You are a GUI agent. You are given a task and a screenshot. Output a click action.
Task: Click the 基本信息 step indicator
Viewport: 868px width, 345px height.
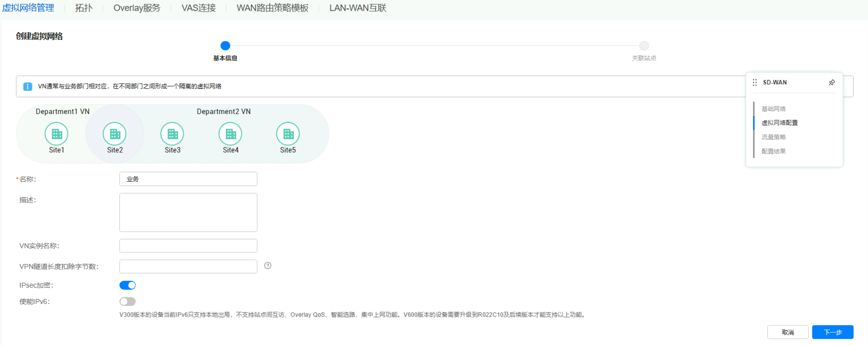click(x=225, y=46)
